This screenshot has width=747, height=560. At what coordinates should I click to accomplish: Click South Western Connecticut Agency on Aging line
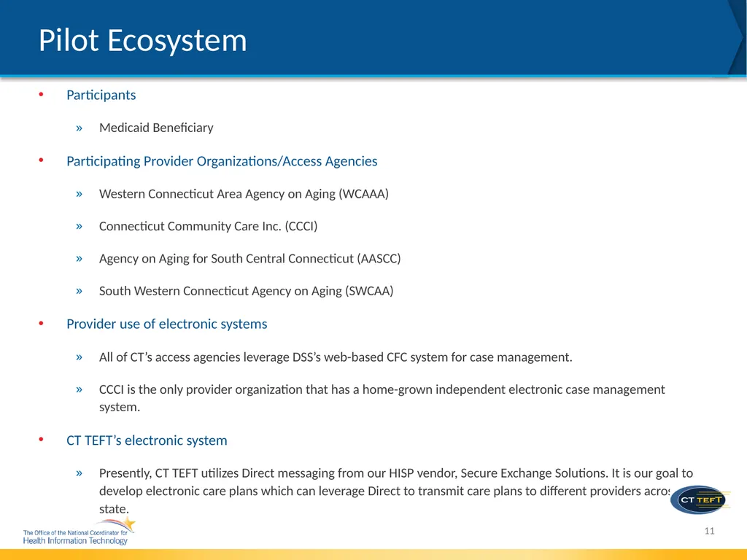[247, 291]
